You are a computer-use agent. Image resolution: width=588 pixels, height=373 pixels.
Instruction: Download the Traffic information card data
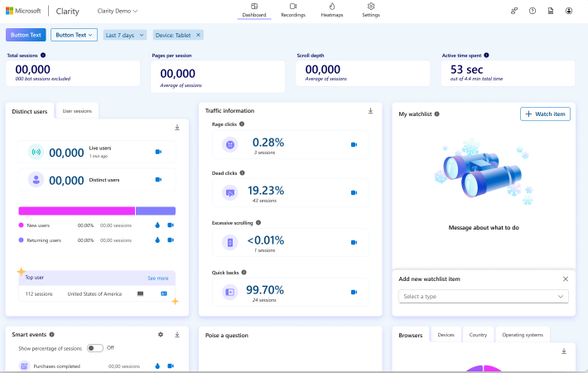click(x=370, y=111)
